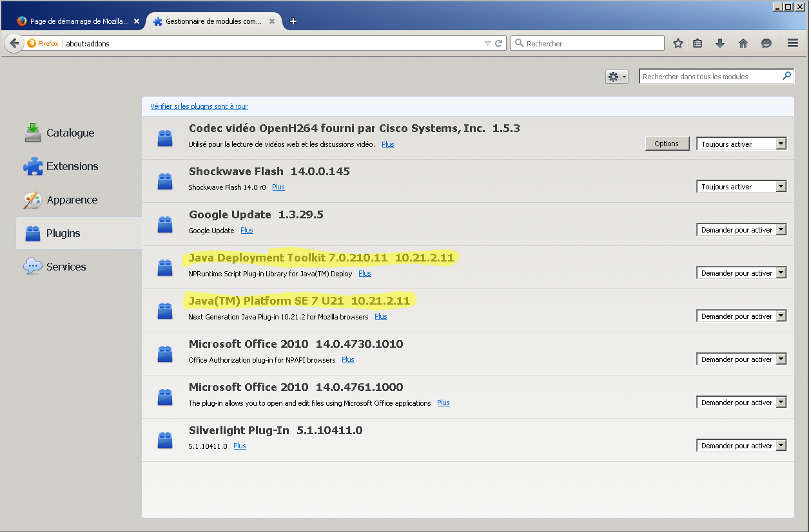The image size is (809, 532).
Task: Open a new browser tab
Action: 293,21
